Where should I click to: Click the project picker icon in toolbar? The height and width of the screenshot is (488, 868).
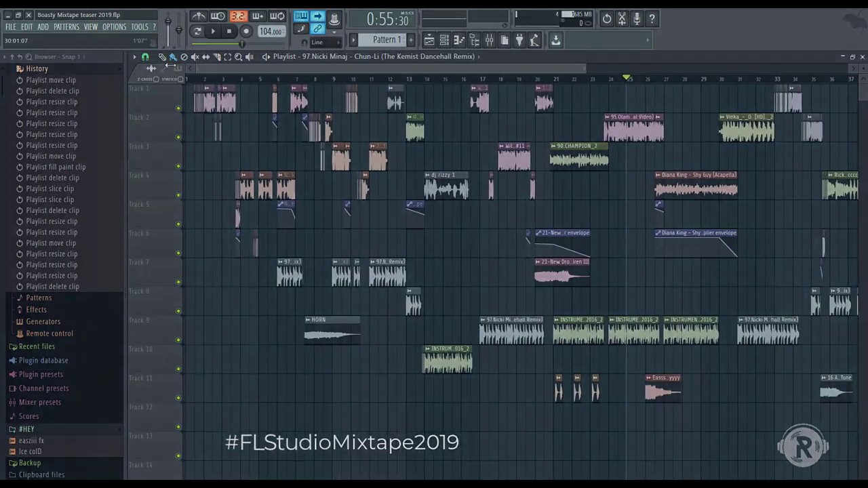(x=504, y=41)
